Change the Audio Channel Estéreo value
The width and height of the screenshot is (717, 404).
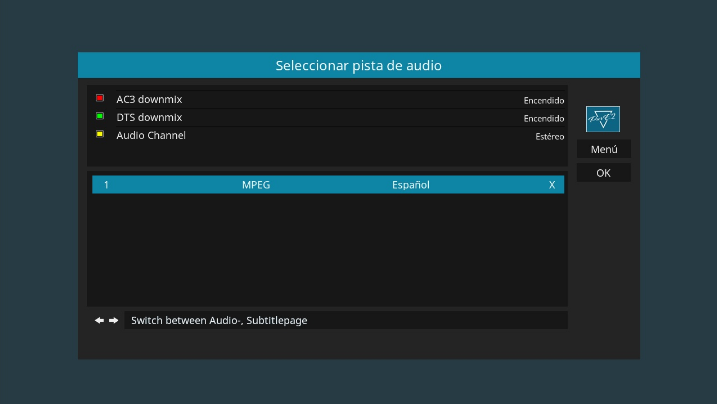550,136
